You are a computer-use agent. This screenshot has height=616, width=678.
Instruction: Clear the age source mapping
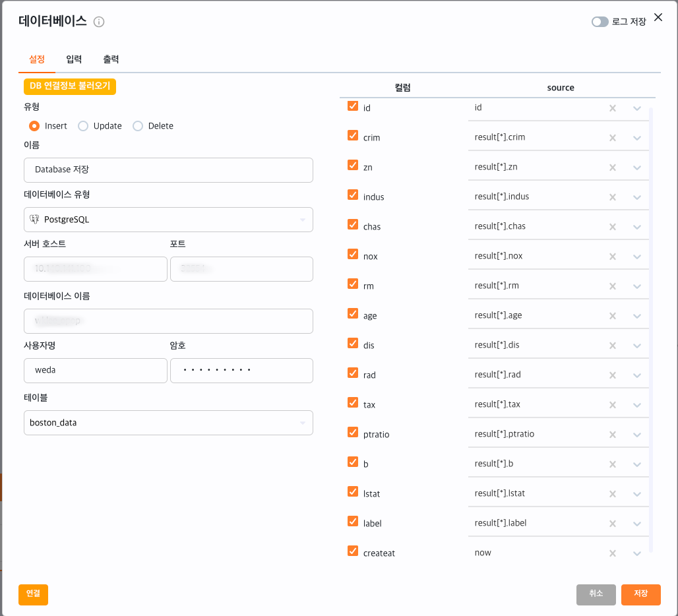point(613,316)
